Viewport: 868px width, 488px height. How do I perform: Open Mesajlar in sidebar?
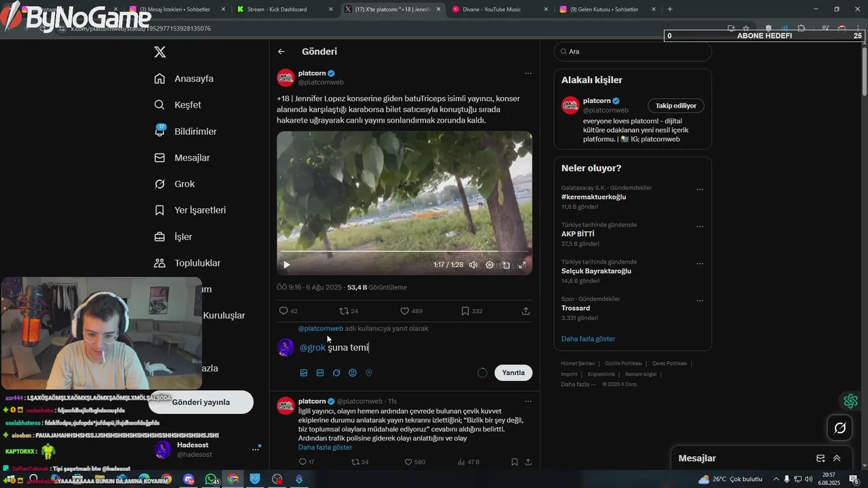point(182,158)
